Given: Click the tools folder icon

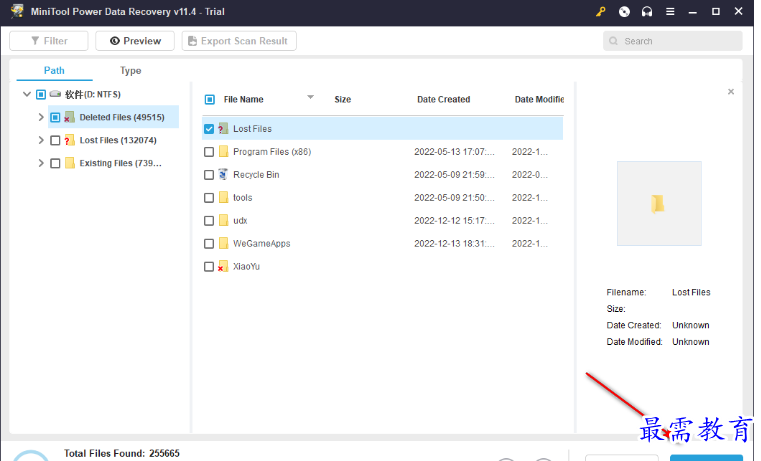Looking at the screenshot, I should [x=223, y=198].
